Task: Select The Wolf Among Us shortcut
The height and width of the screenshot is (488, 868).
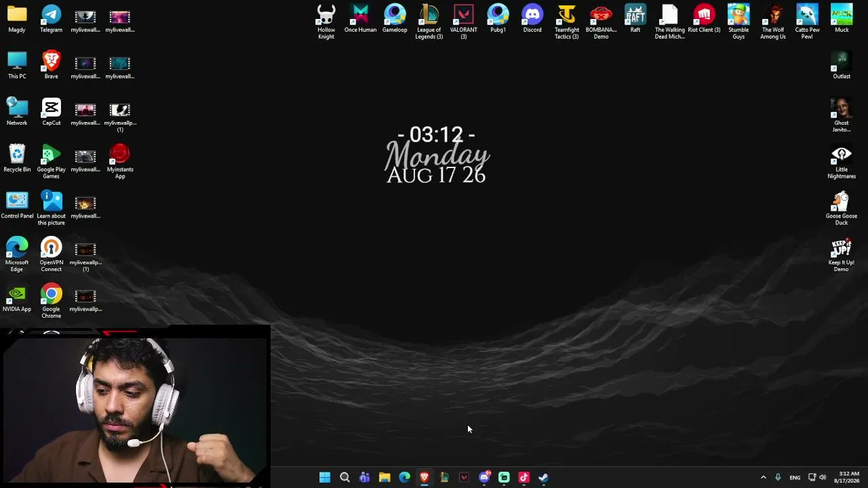Action: point(773,22)
